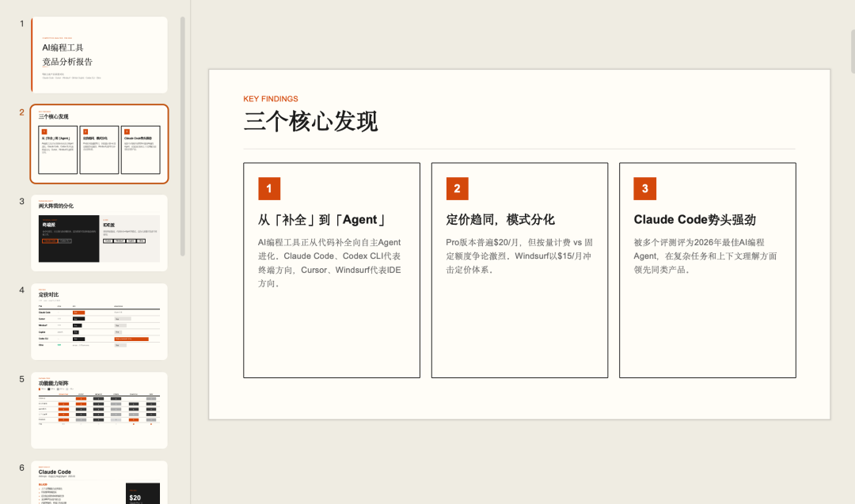Viewport: 855px width, 504px height.
Task: Click the orange number 2 badge
Action: (x=457, y=188)
